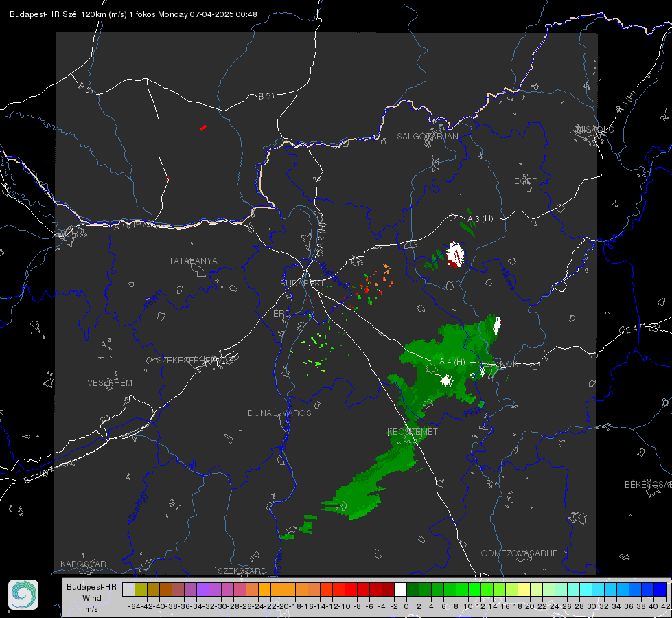Pick the olive -64 m/s legend swatch
Screen dimensions: 672x618
[141, 589]
